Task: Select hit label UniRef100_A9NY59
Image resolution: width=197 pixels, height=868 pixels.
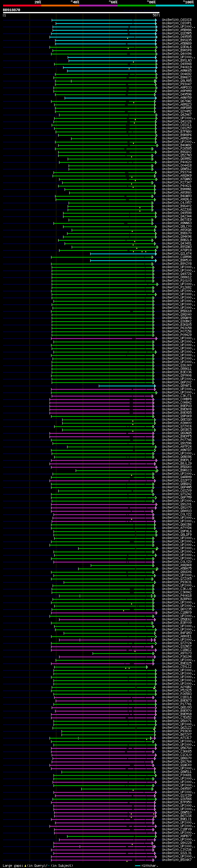Action: (177, 98)
